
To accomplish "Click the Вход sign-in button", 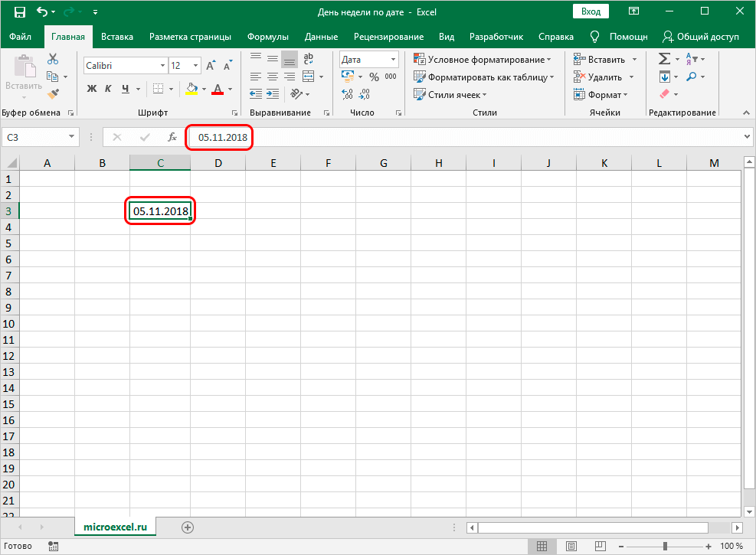I will 591,11.
